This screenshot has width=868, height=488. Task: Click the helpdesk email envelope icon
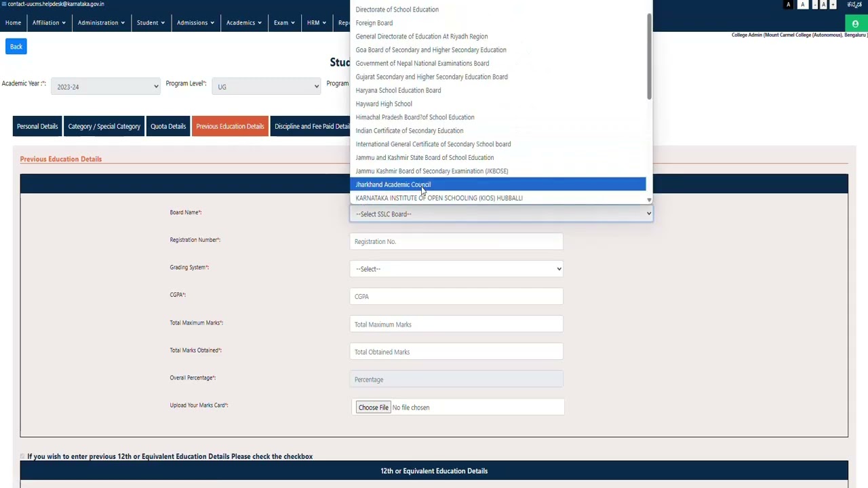click(x=3, y=4)
